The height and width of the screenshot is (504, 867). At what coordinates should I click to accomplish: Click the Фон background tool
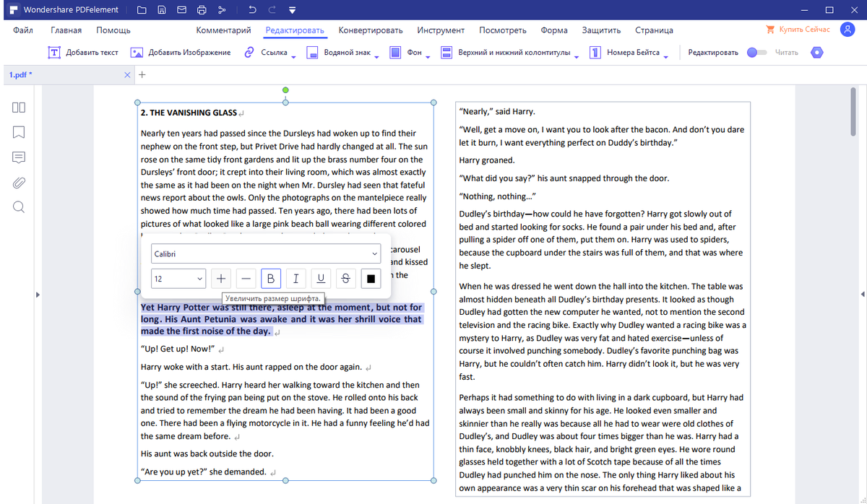[405, 53]
